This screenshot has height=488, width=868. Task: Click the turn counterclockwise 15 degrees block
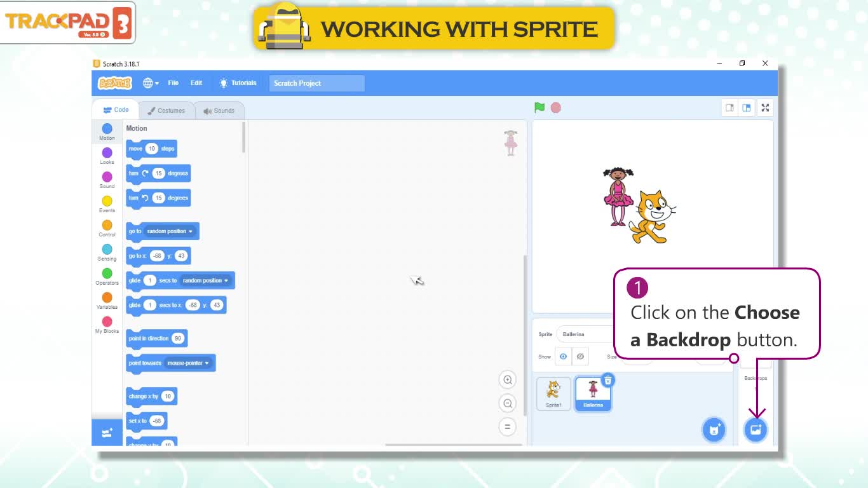coord(158,198)
